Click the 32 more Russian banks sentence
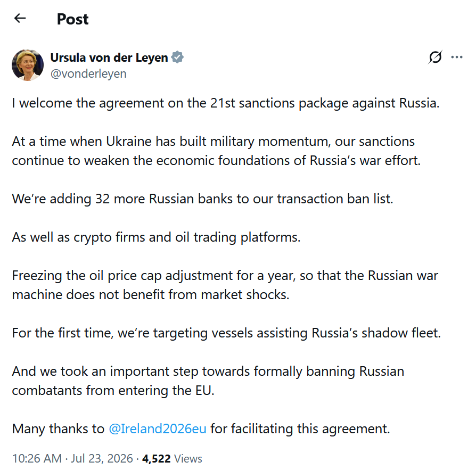Viewport: 476px width, 470px height. coord(202,199)
